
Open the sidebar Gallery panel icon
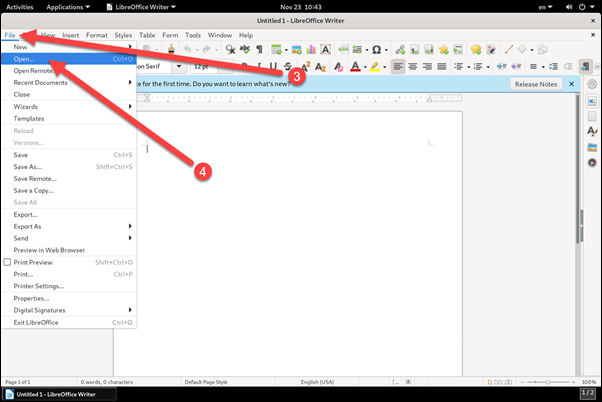tap(592, 147)
